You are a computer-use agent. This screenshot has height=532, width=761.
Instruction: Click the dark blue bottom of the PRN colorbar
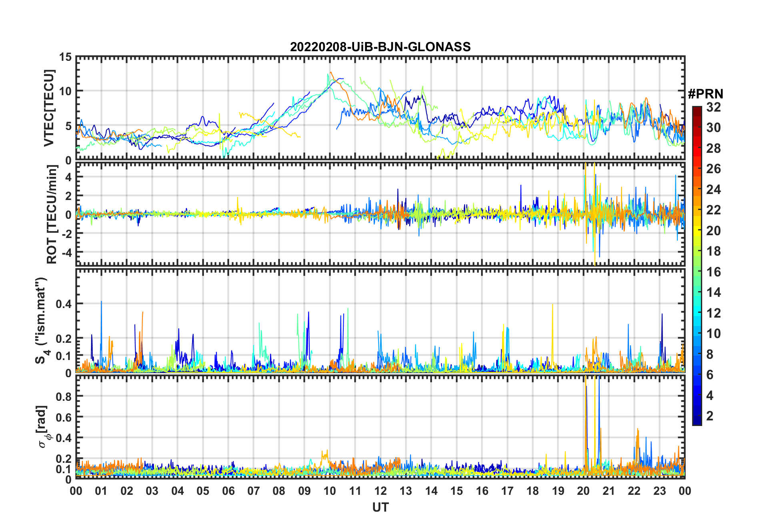pos(697,422)
